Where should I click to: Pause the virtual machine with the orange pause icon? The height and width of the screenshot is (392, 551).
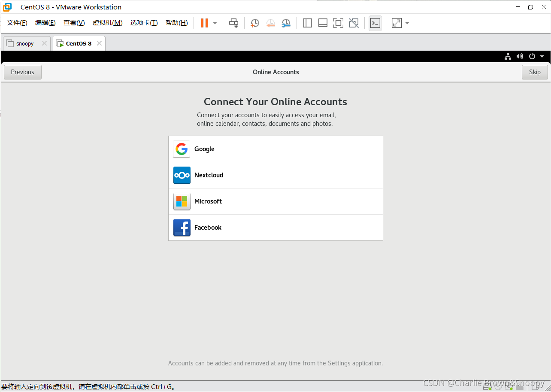click(x=204, y=23)
